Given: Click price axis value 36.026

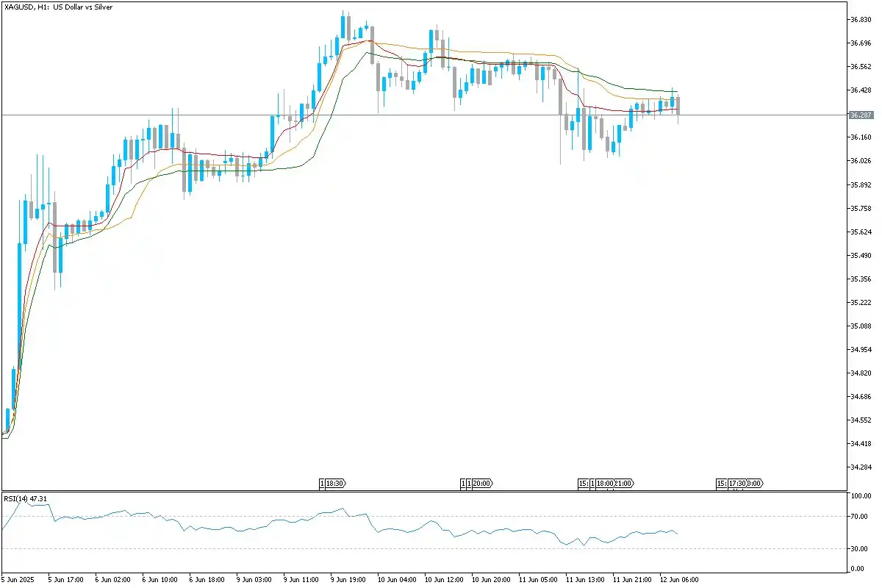Looking at the screenshot, I should (x=861, y=161).
